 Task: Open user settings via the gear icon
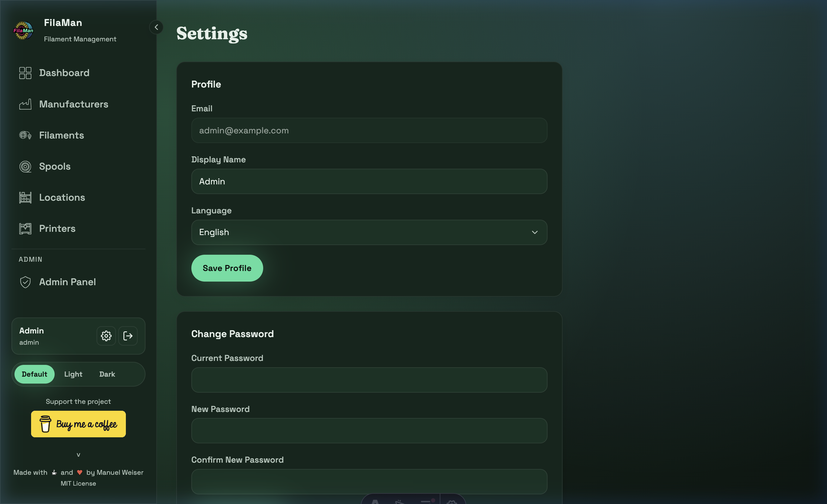106,336
